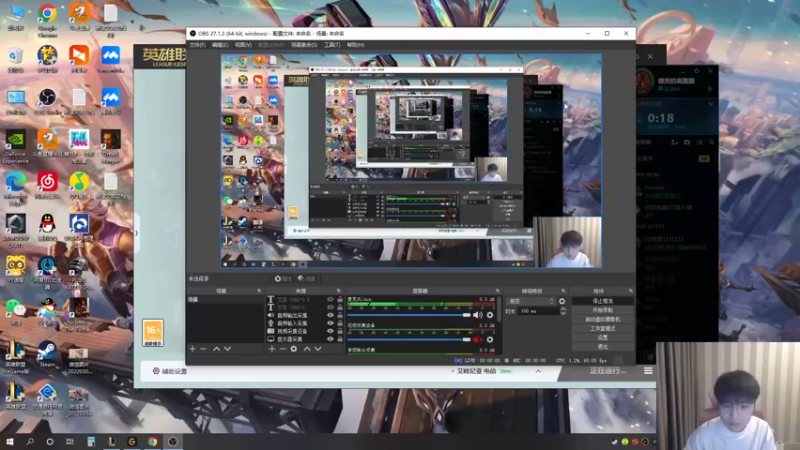The image size is (800, 450).
Task: Open source Filters button above the docks
Action: coord(307,279)
